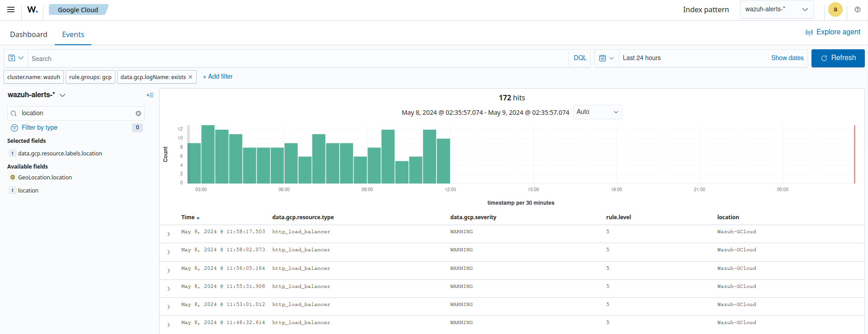Toggle Filter by type options
This screenshot has height=334, width=868.
tap(39, 128)
